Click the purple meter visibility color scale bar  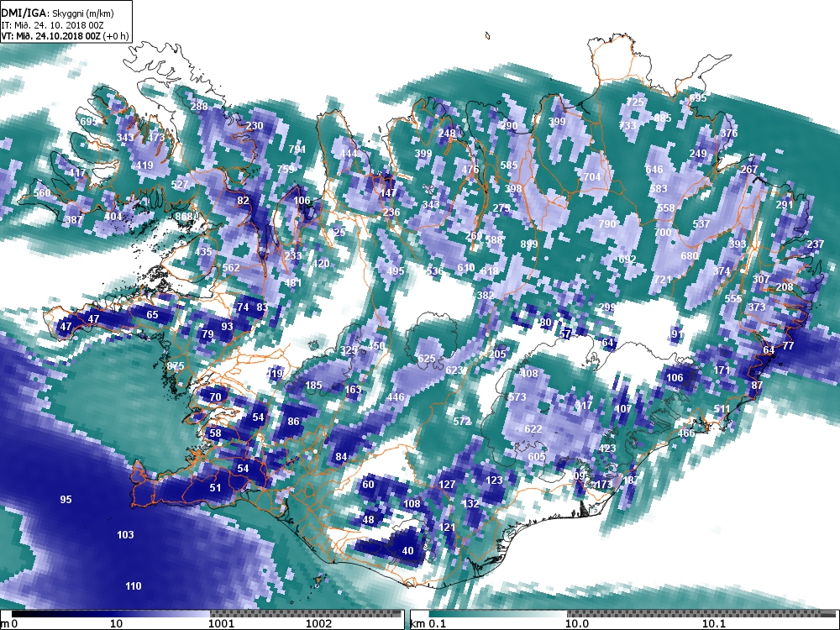click(207, 614)
